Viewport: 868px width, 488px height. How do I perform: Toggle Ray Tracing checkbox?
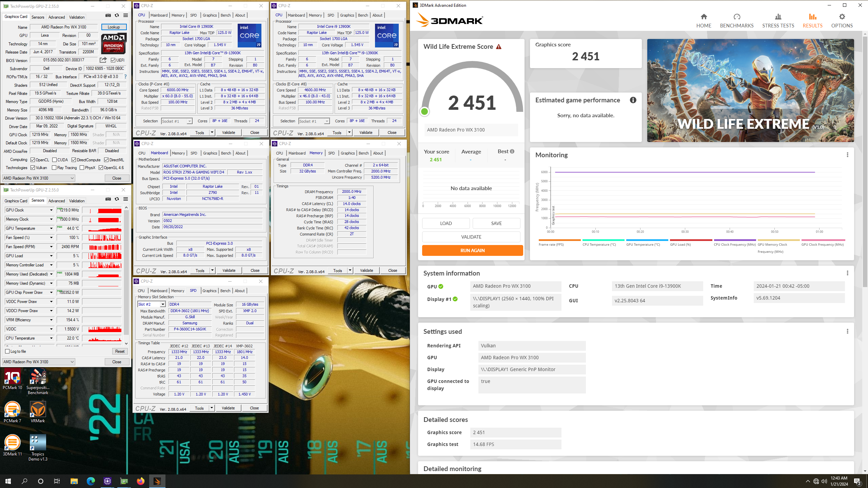click(x=54, y=168)
